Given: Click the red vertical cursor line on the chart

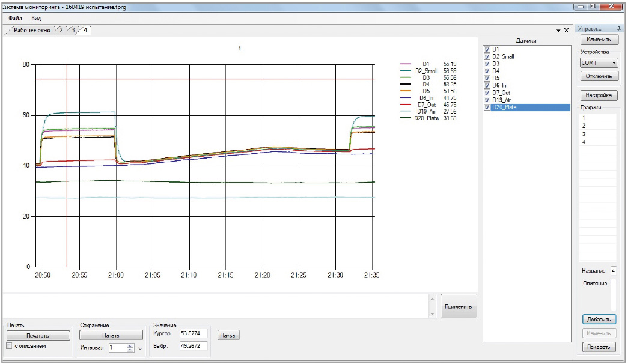Looking at the screenshot, I should point(67,165).
